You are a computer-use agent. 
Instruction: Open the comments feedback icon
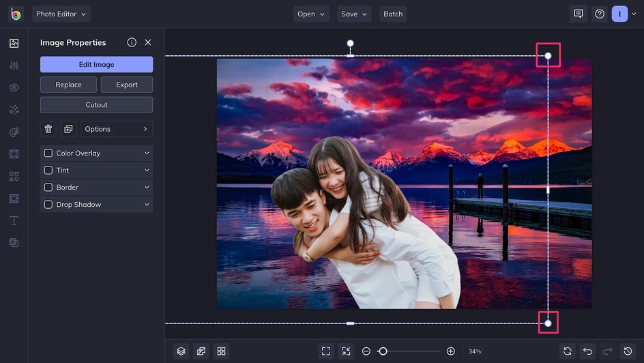[579, 14]
